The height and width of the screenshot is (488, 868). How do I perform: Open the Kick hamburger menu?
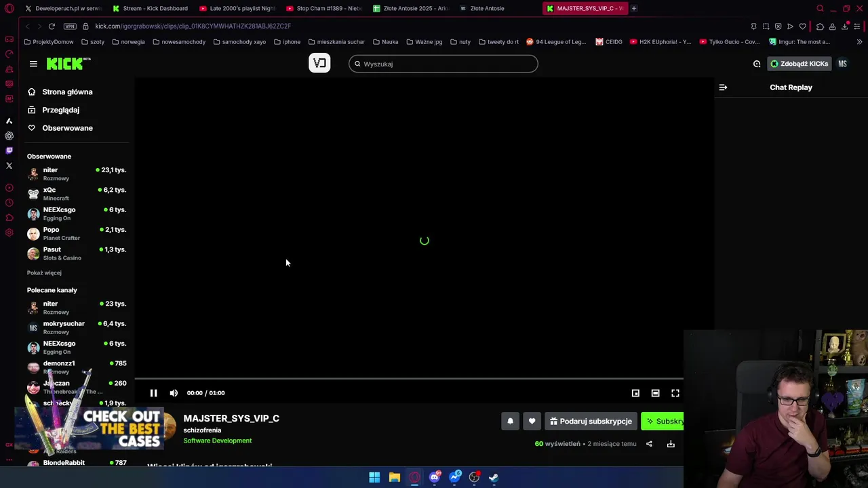coord(33,64)
